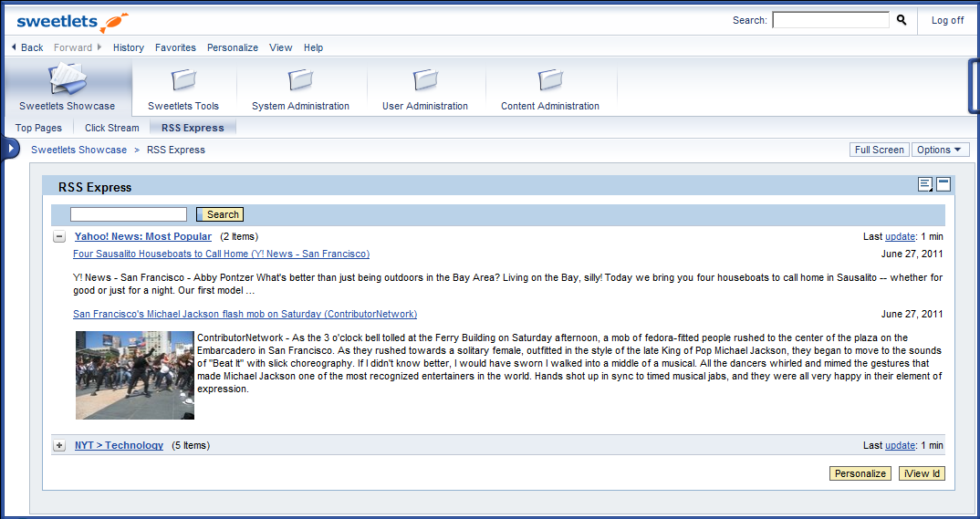Focus the top portal Search field
980x519 pixels.
pyautogui.click(x=830, y=20)
